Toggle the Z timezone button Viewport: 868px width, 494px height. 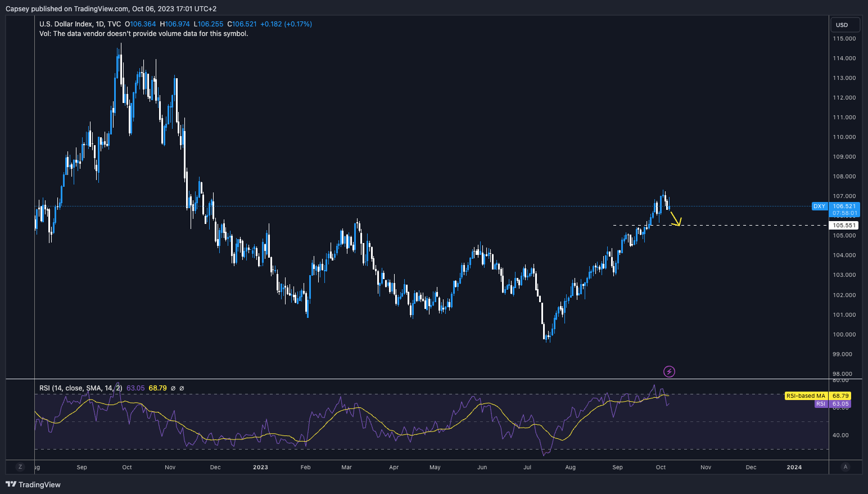tap(20, 467)
